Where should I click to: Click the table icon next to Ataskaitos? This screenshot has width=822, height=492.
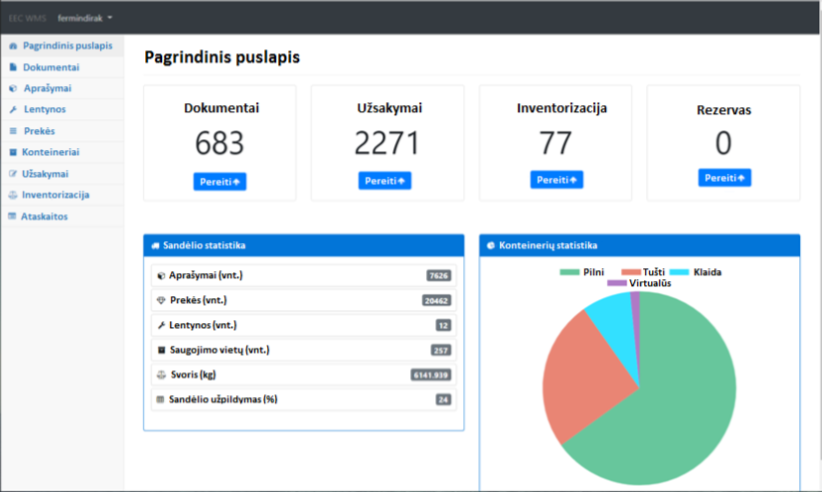click(x=13, y=216)
